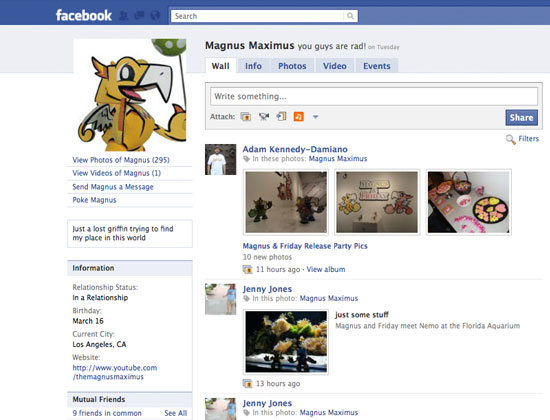This screenshot has width=550, height=420.
Task: Click the Share button
Action: [x=521, y=118]
